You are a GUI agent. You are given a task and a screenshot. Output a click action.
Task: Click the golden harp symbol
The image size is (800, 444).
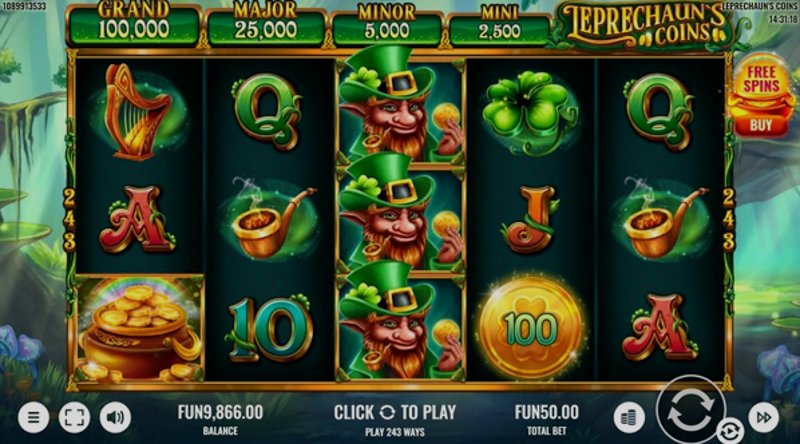pos(137,111)
